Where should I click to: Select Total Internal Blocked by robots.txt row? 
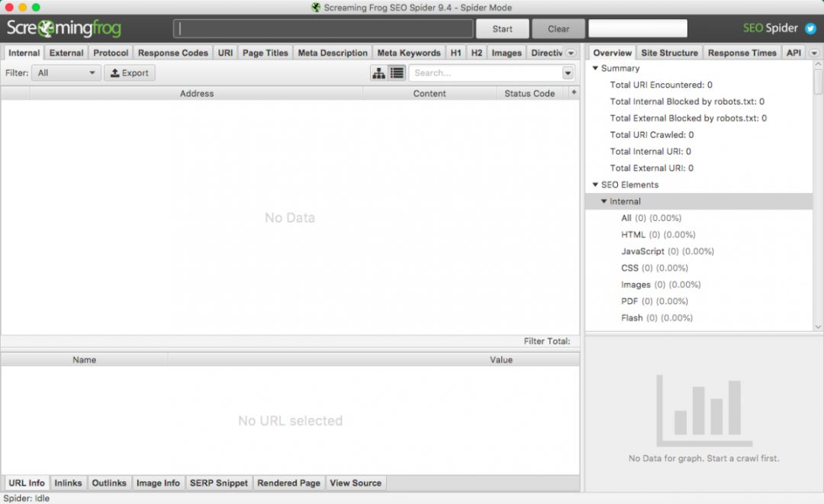pos(687,101)
